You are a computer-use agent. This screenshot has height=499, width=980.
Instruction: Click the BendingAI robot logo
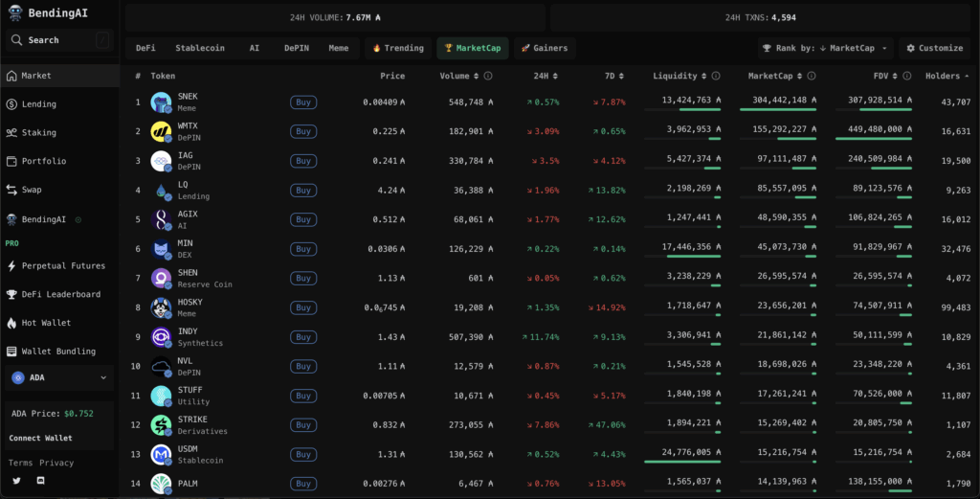click(15, 12)
